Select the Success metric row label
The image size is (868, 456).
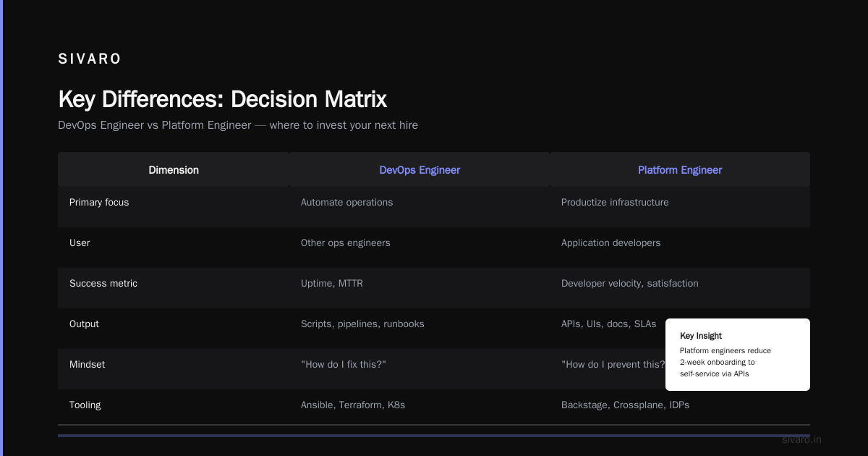(x=103, y=284)
